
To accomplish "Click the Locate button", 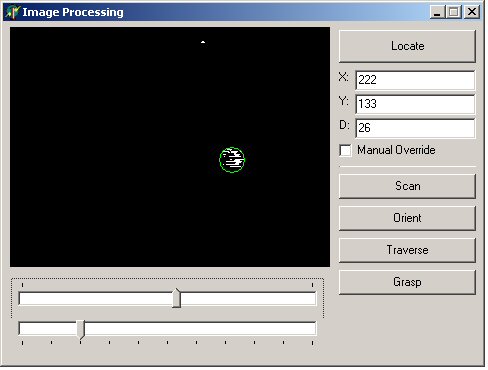I will point(407,46).
